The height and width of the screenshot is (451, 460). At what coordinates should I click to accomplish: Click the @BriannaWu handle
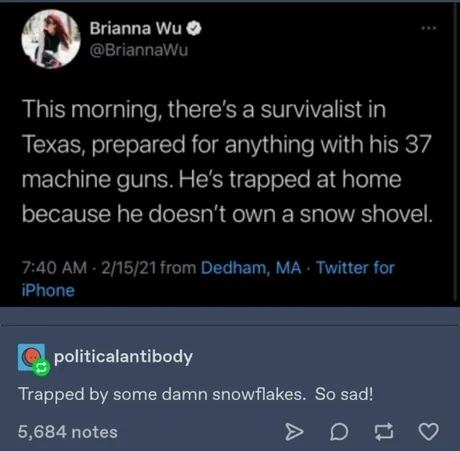click(x=139, y=50)
